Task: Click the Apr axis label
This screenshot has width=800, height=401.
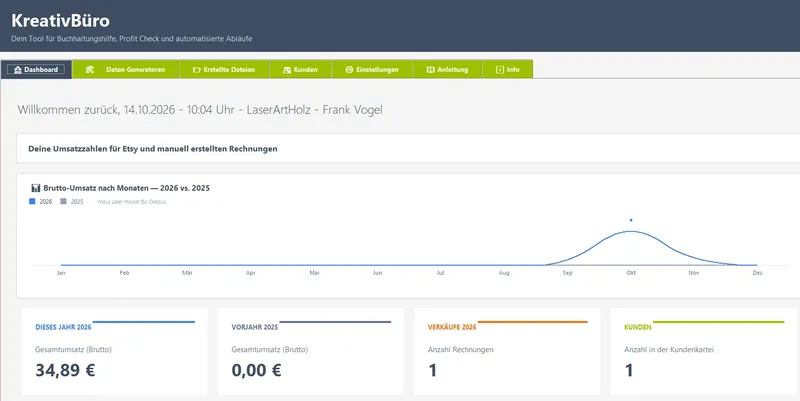Action: tap(251, 273)
